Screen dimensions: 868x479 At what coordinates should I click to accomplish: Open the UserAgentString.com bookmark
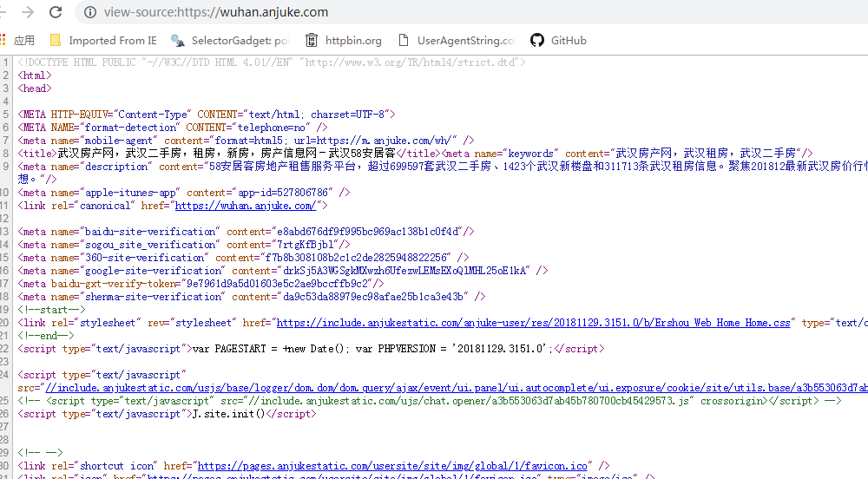(x=457, y=41)
